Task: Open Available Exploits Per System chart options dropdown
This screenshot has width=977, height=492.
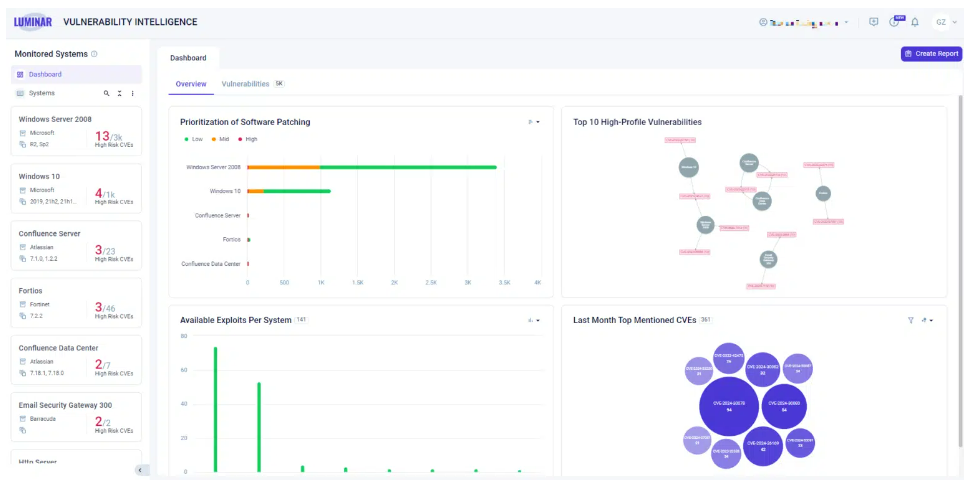Action: point(534,320)
